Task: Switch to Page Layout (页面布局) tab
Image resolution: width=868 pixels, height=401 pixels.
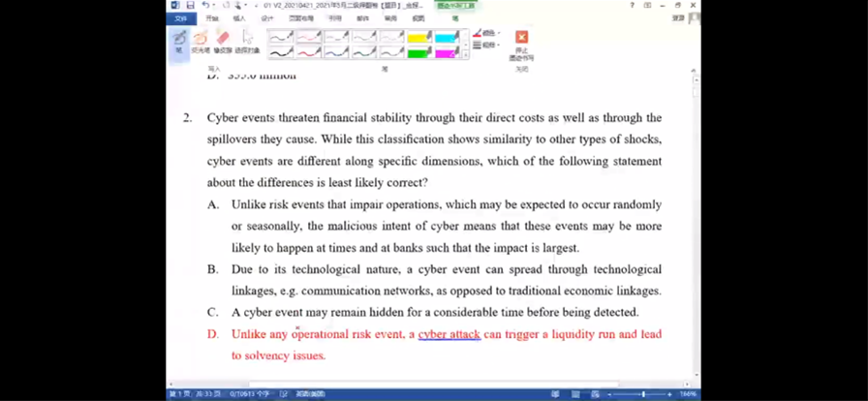Action: [x=300, y=18]
